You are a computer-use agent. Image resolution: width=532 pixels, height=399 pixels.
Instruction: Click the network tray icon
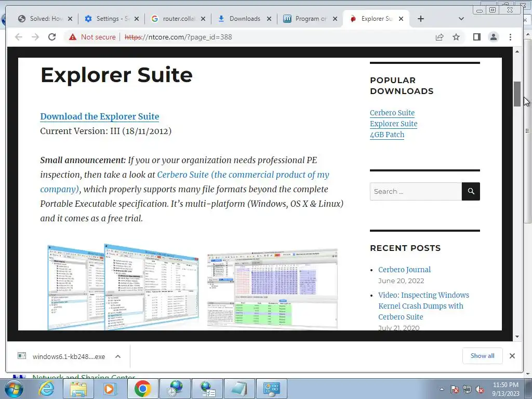pyautogui.click(x=467, y=389)
